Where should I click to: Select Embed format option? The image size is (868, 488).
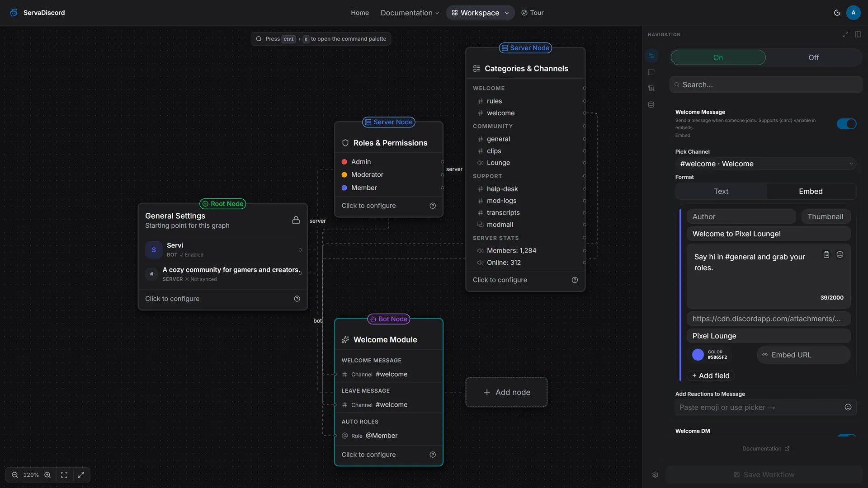(x=811, y=191)
